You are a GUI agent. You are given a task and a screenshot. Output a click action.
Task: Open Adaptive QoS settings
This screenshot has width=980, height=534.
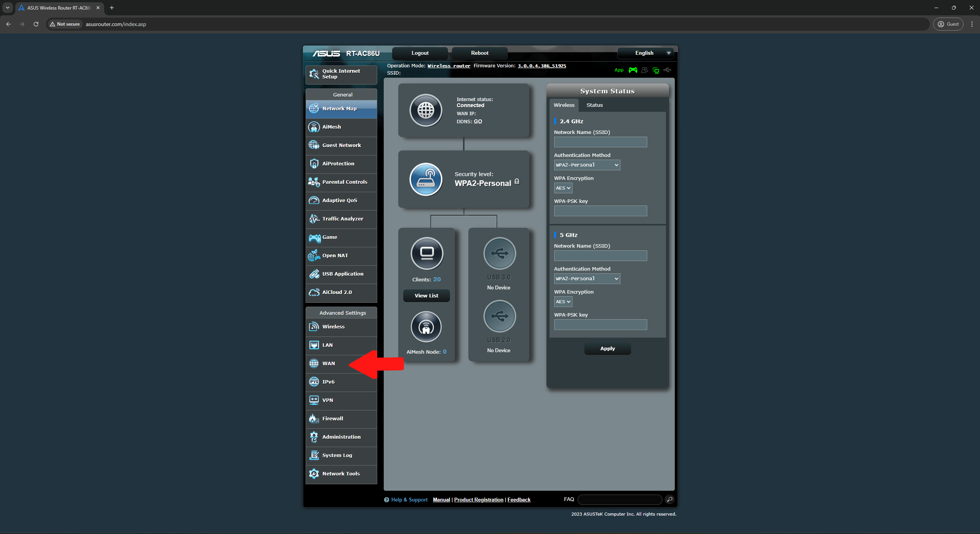[341, 201]
